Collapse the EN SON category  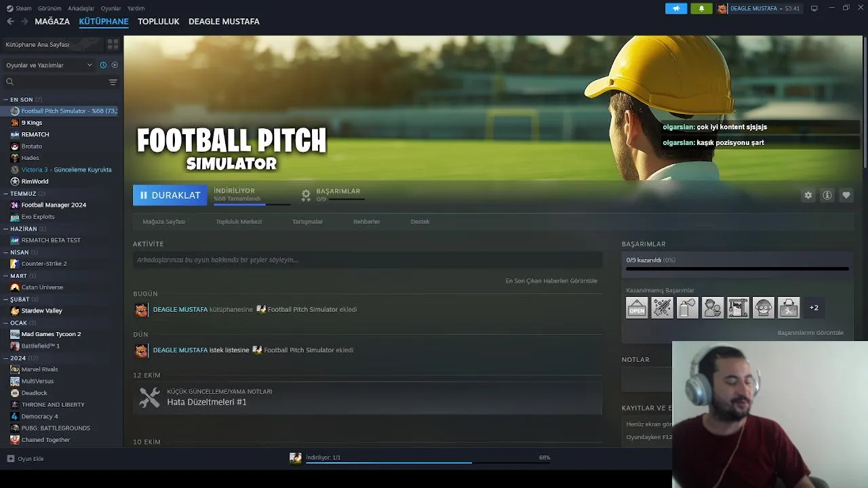coord(5,100)
